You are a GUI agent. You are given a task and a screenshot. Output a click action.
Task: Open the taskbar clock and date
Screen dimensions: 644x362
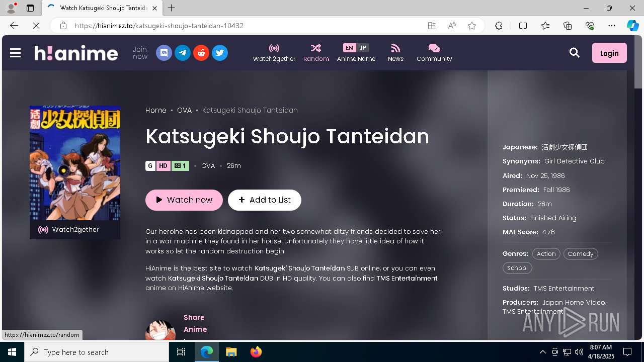[601, 352]
